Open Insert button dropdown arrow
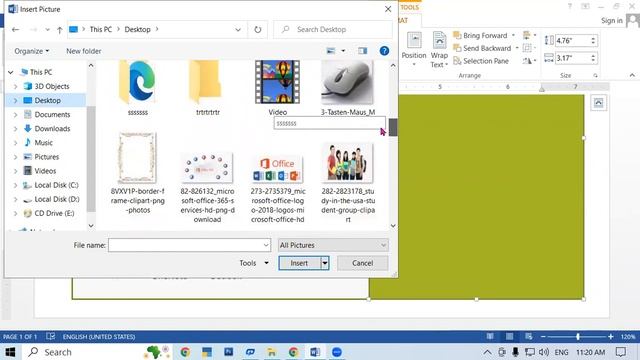This screenshot has height=360, width=640. coord(325,263)
